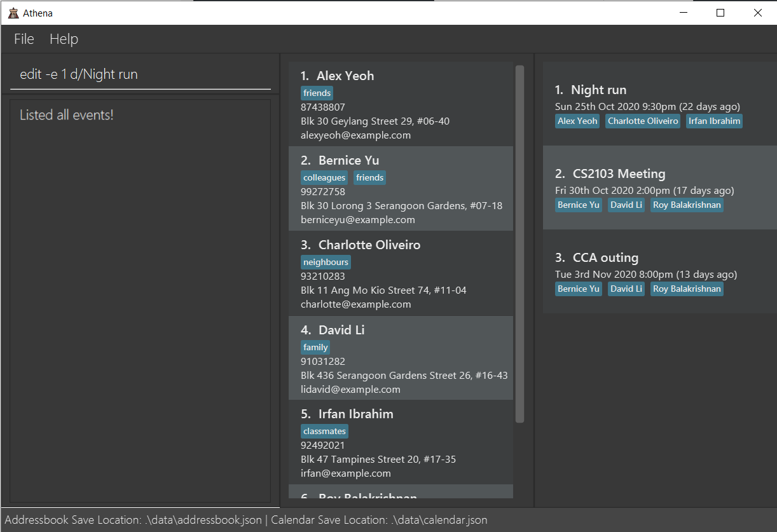Click the 'Listed all events!' result text
The image size is (777, 532).
click(67, 115)
